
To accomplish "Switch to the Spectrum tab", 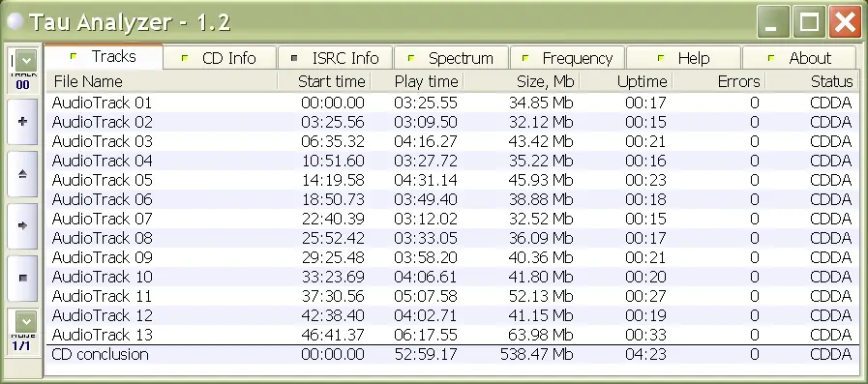I will (x=451, y=58).
